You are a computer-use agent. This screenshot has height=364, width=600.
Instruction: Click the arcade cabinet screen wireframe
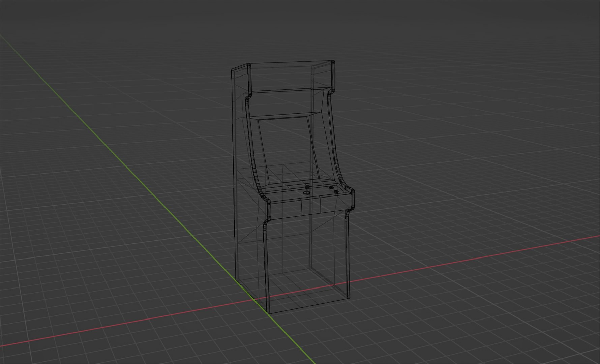[289, 151]
